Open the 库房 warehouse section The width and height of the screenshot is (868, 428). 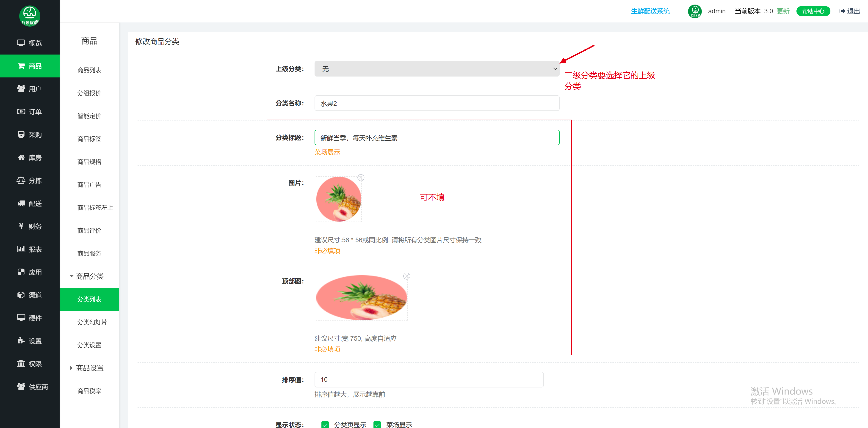coord(30,157)
